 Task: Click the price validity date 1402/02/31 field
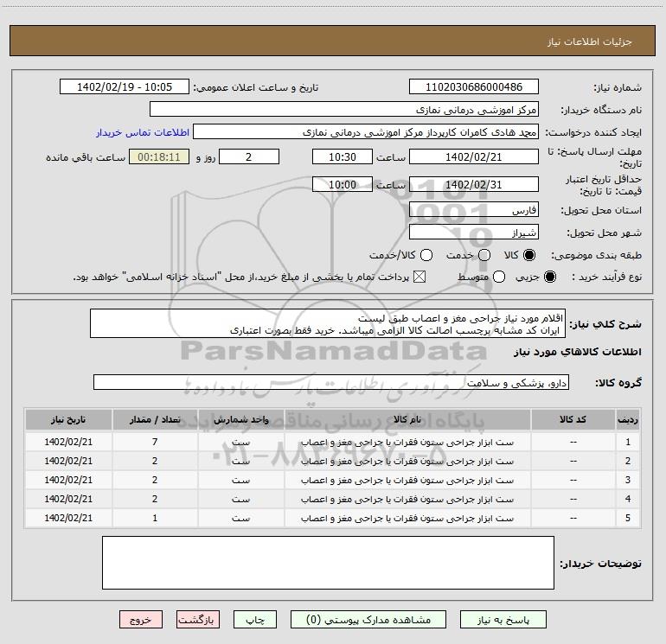pyautogui.click(x=474, y=184)
